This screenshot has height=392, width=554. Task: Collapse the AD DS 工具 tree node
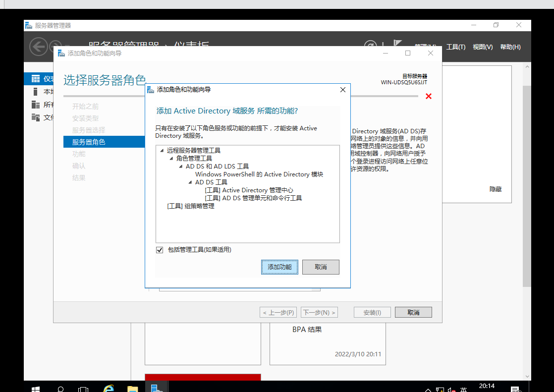click(x=190, y=182)
